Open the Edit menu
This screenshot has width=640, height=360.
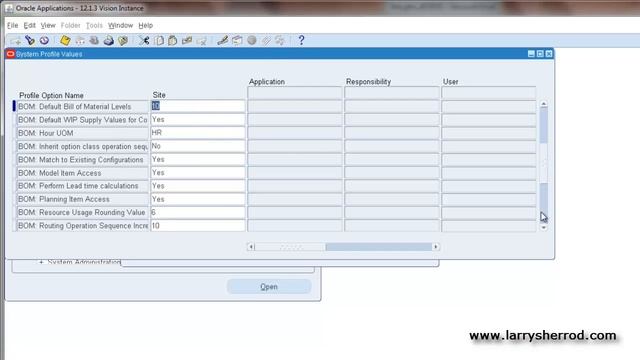pos(29,25)
